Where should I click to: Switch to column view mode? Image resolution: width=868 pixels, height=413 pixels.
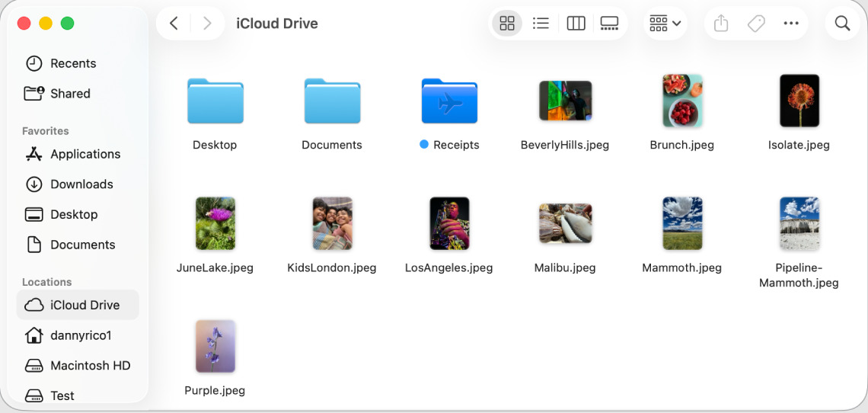click(576, 24)
